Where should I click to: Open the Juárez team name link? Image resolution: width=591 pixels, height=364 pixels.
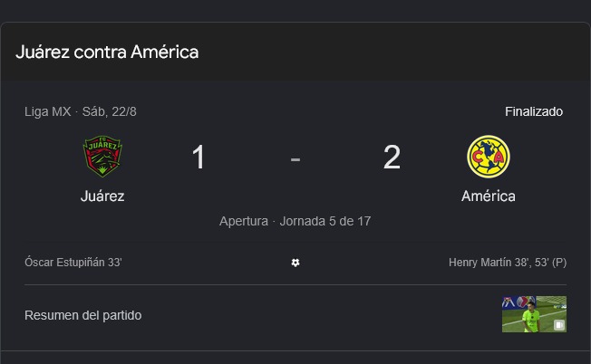102,196
